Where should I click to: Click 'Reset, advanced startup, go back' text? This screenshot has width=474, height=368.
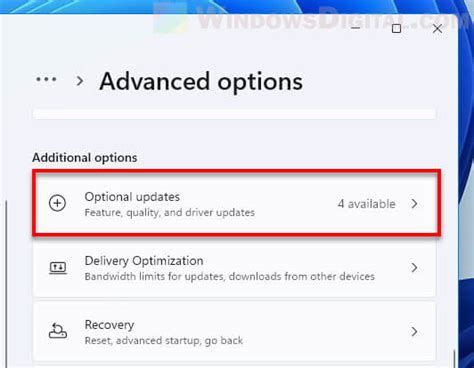[164, 341]
